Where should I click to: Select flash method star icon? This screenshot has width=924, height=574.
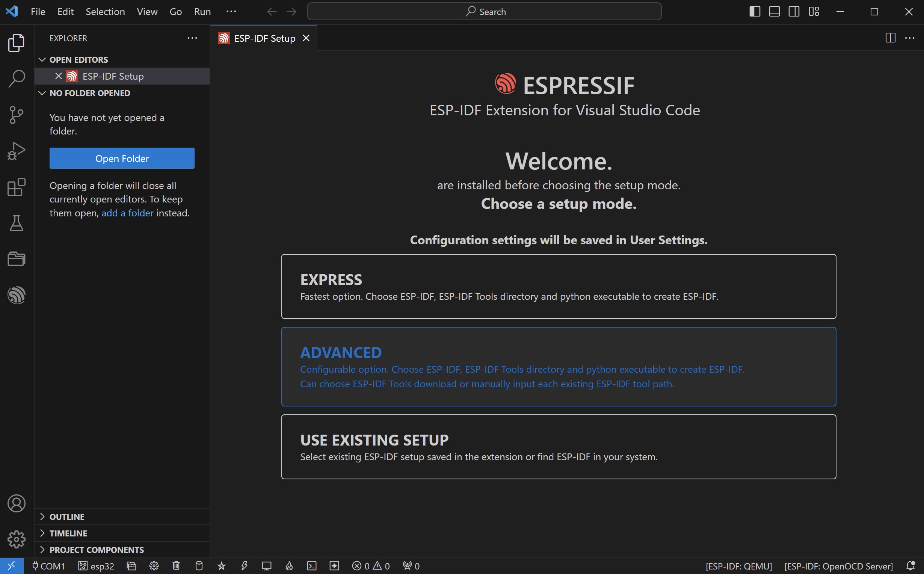tap(222, 566)
